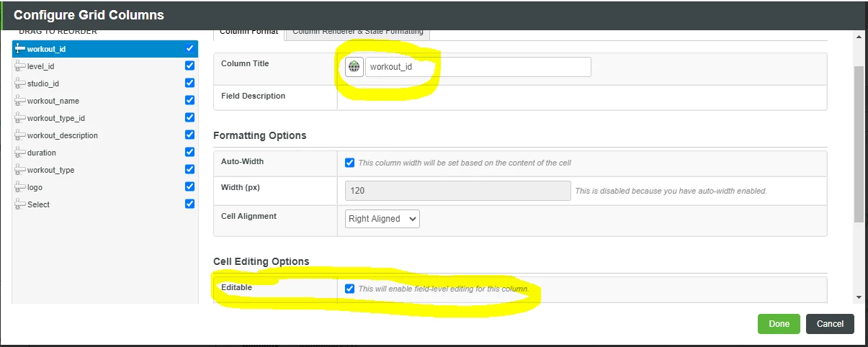Click the studio_id row drag icon
The height and width of the screenshot is (347, 868).
[19, 84]
